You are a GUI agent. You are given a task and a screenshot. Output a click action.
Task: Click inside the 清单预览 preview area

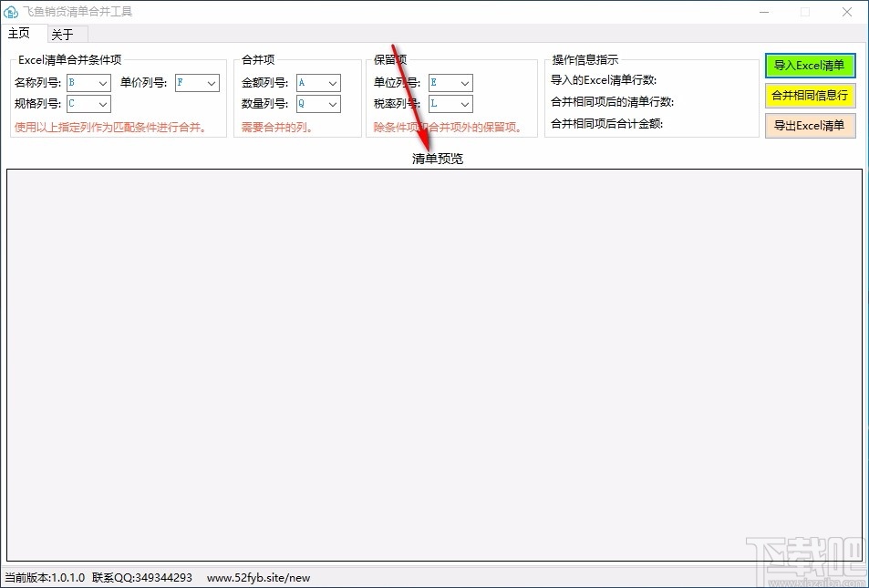[x=434, y=365]
